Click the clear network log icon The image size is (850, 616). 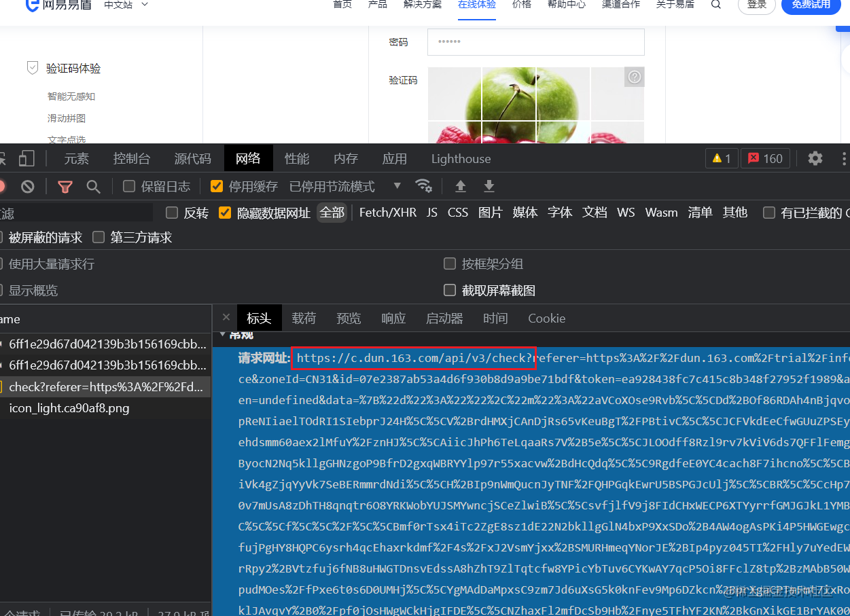[x=27, y=186]
